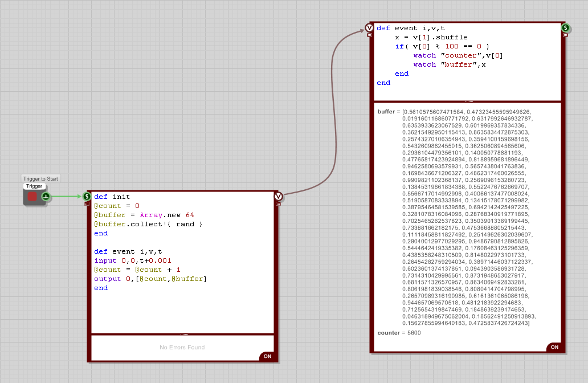Image resolution: width=588 pixels, height=383 pixels.
Task: Click grid icon under init node's V port
Action: coord(278,203)
